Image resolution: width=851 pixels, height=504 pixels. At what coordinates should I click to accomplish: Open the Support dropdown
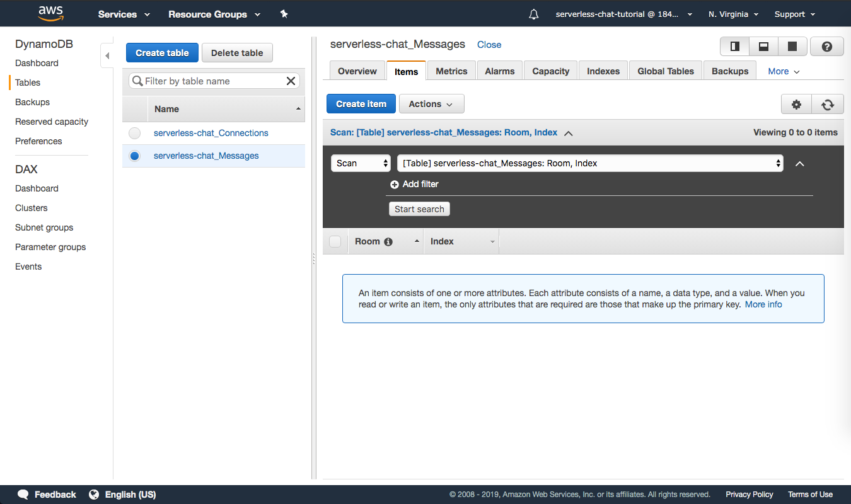(x=795, y=14)
